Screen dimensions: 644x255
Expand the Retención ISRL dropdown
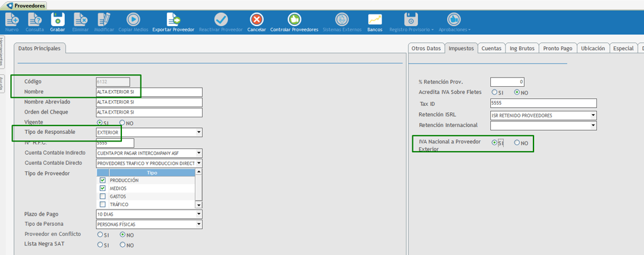(593, 115)
